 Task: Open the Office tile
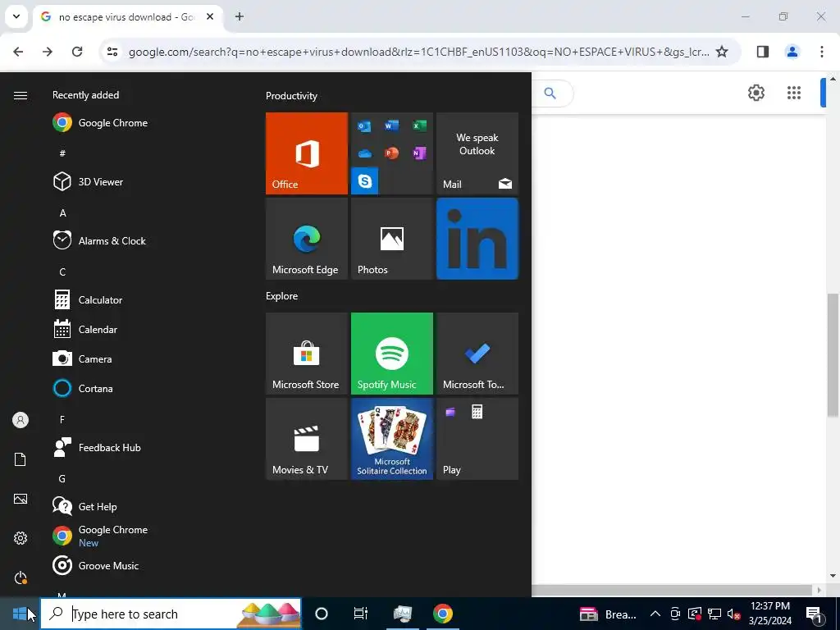tap(307, 153)
